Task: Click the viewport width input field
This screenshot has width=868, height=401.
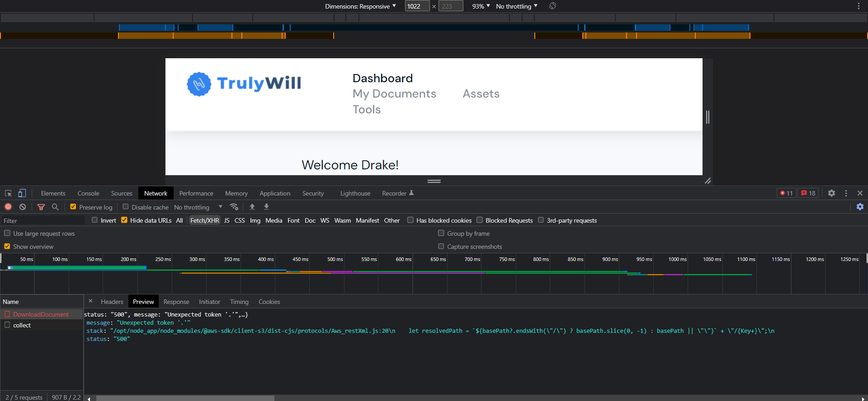Action: click(x=417, y=6)
